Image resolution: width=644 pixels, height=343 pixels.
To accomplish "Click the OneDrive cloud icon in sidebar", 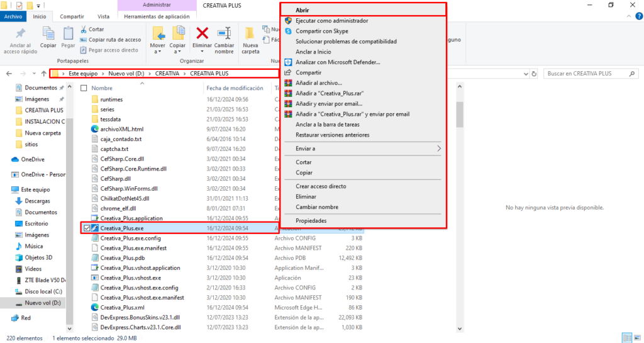I will (x=15, y=159).
